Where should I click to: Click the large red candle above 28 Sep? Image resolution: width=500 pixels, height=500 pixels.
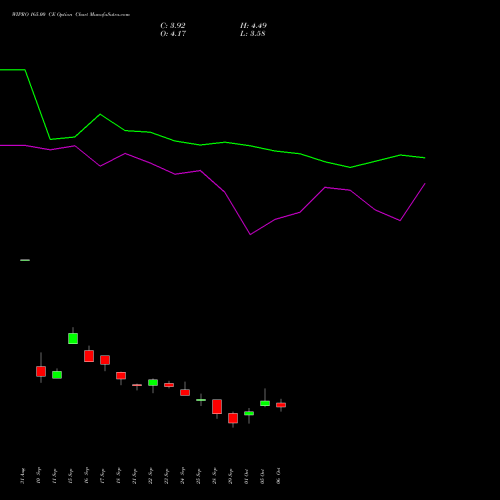pyautogui.click(x=217, y=406)
